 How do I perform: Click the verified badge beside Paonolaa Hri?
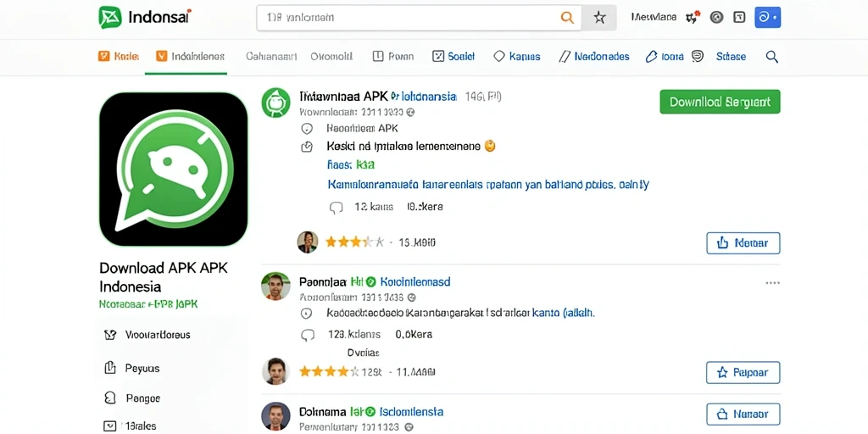[371, 281]
